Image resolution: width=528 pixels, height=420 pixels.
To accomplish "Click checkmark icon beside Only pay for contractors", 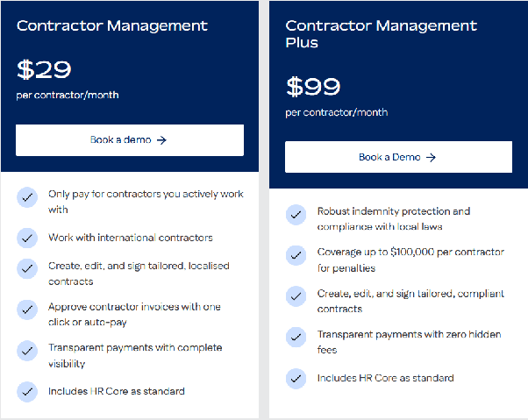I will click(27, 197).
